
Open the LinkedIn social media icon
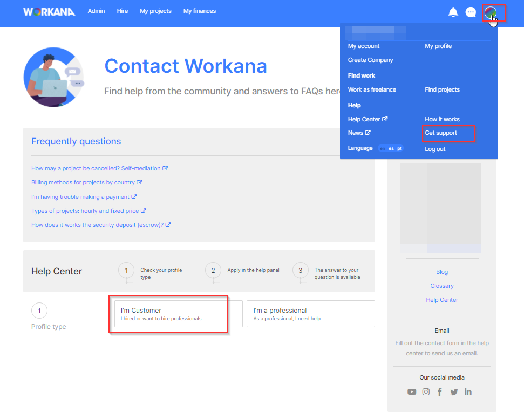click(468, 391)
